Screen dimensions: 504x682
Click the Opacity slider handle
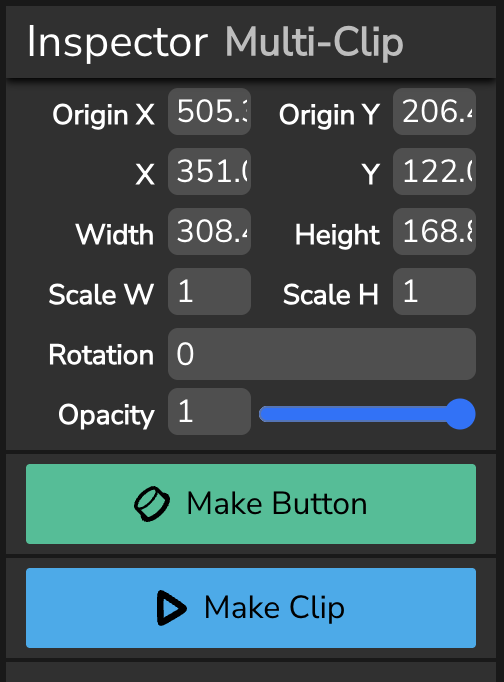coord(460,414)
